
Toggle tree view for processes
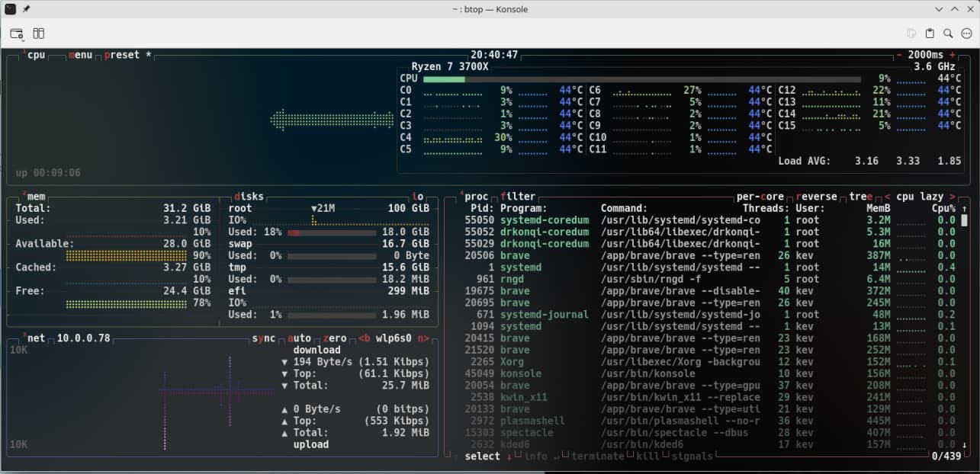(861, 197)
